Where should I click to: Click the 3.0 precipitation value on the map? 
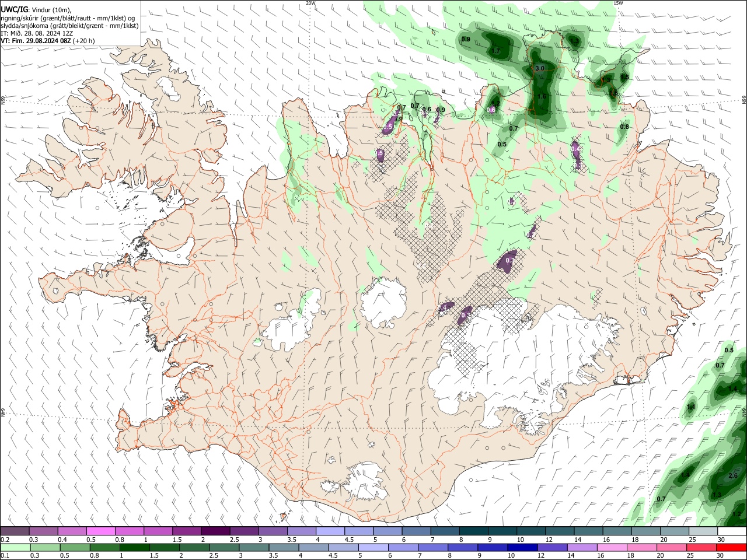click(540, 68)
